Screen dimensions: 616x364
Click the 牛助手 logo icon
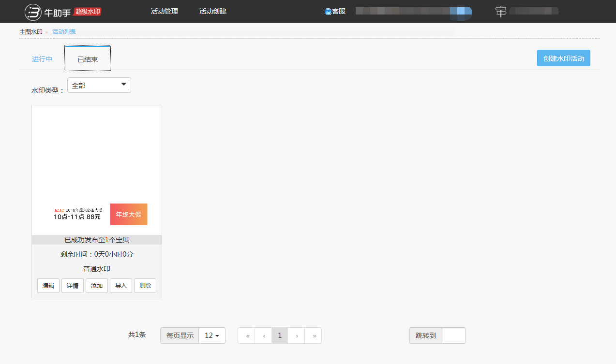tap(33, 12)
